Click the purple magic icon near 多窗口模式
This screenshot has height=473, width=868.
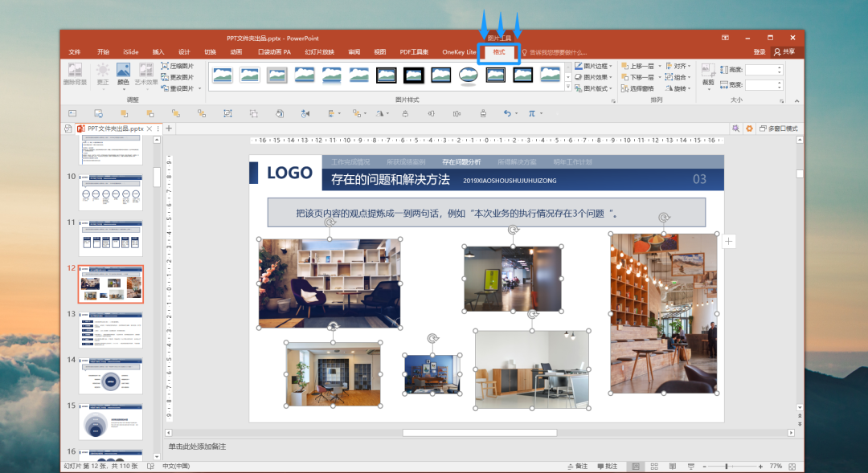coord(735,128)
